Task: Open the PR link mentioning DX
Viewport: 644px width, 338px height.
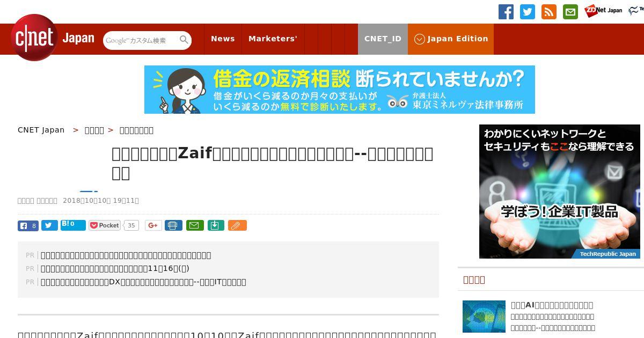Action: (143, 282)
